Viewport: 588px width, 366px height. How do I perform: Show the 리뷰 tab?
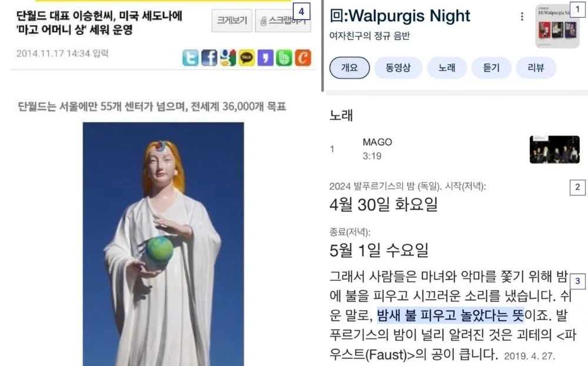tap(536, 68)
